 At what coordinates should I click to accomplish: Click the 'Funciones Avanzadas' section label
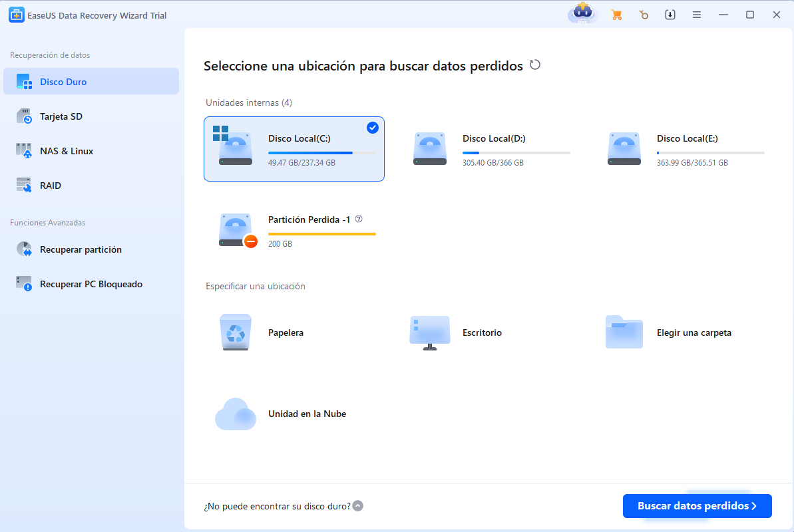coord(48,222)
